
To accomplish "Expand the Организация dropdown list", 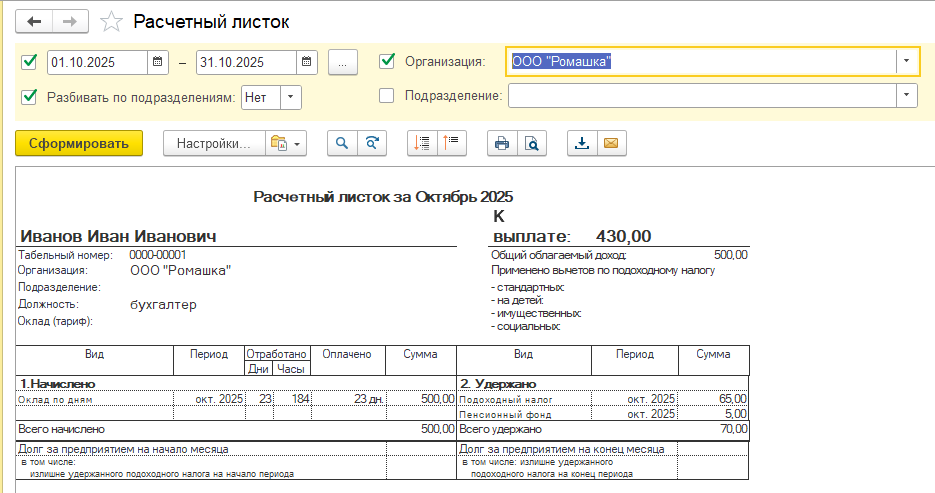I will pyautogui.click(x=906, y=62).
